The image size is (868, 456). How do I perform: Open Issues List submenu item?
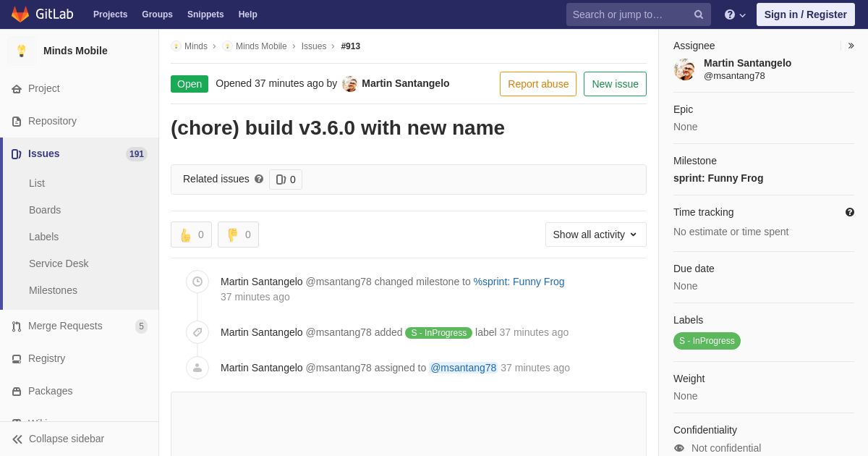coord(37,183)
